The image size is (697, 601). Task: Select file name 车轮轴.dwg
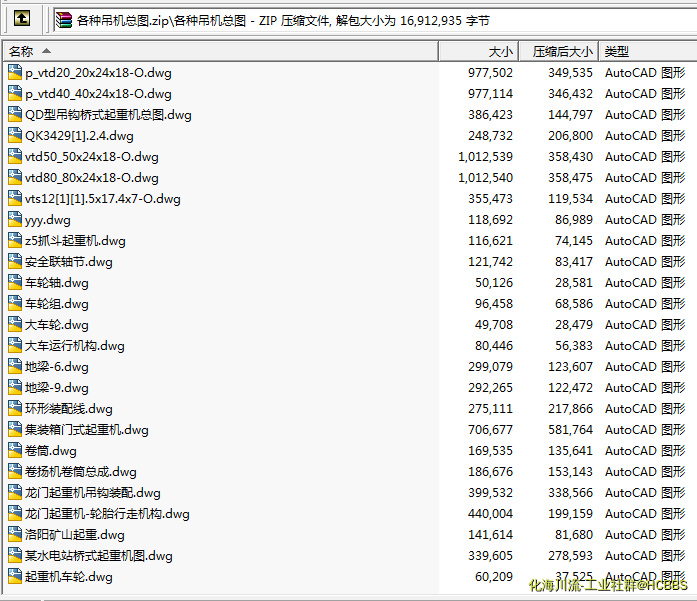click(57, 283)
